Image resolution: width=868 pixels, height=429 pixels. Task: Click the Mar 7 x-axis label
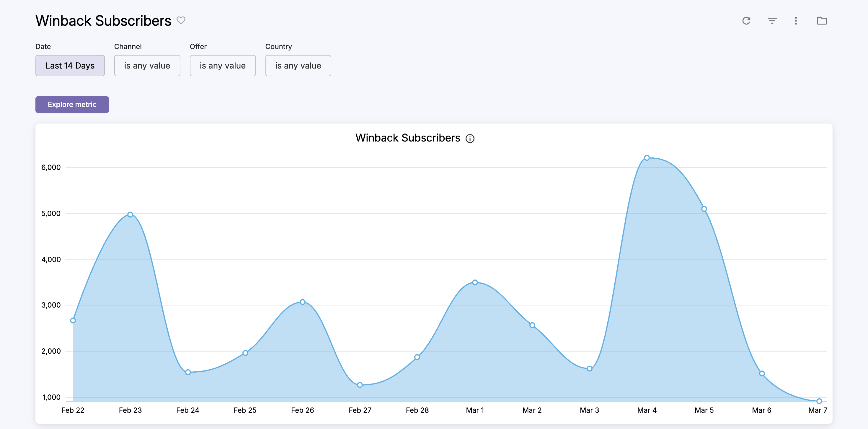pyautogui.click(x=818, y=410)
